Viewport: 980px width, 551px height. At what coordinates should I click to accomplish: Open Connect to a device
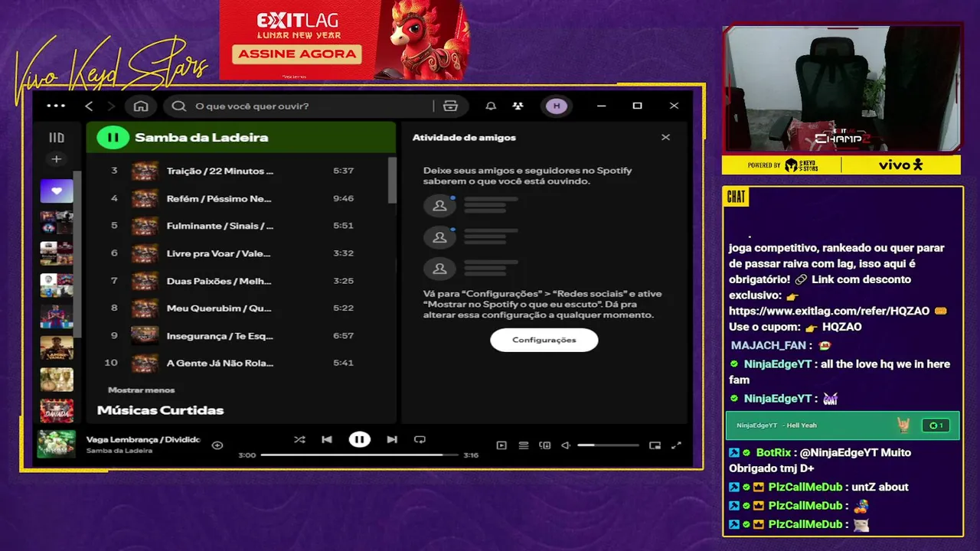544,445
